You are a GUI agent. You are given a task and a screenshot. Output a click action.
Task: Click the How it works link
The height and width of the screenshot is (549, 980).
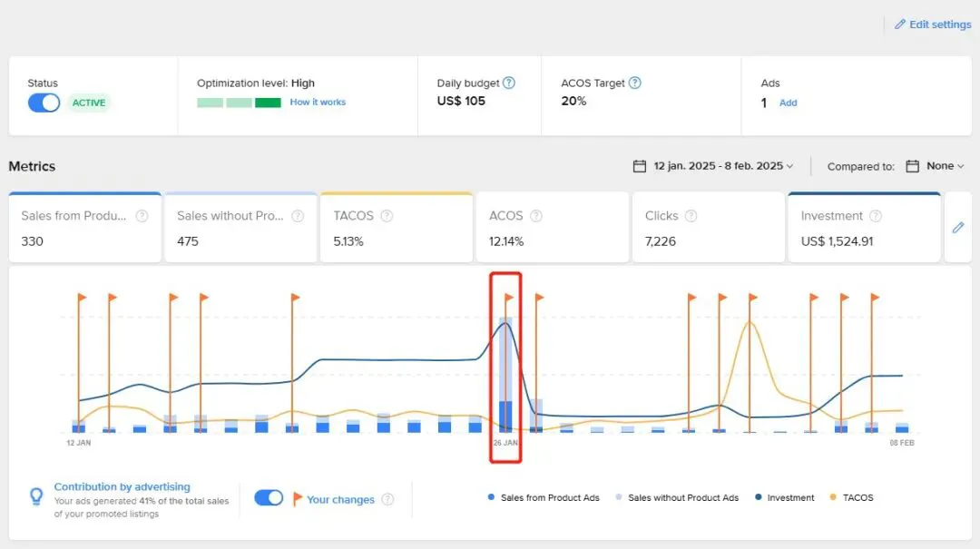click(x=318, y=102)
